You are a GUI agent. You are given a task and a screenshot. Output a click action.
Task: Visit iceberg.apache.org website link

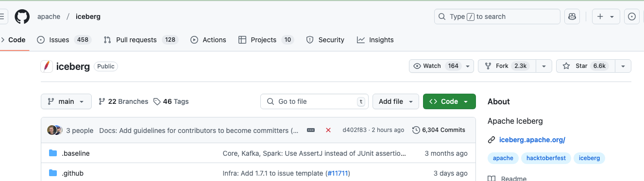click(532, 140)
